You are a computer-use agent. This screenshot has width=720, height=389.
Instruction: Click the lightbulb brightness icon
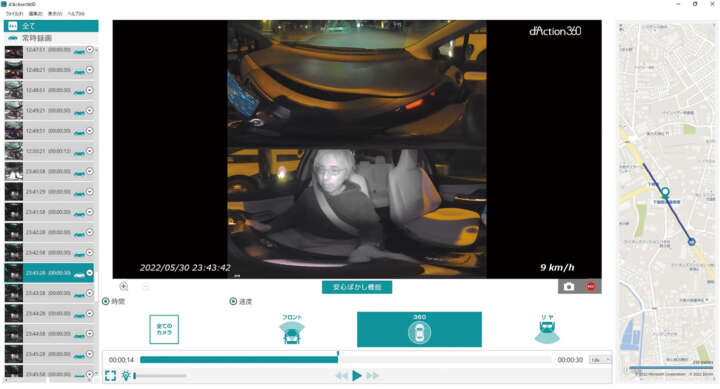click(x=126, y=376)
